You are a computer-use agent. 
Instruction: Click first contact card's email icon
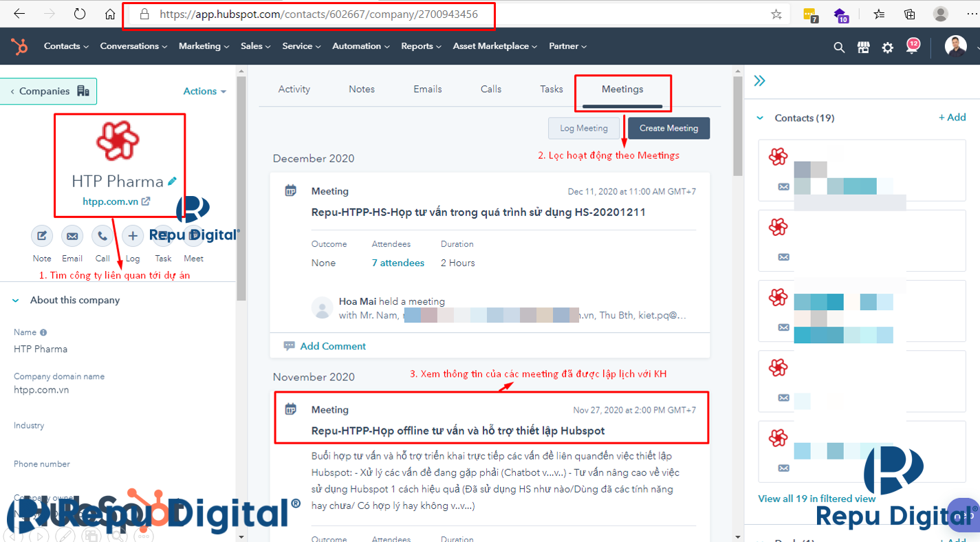pyautogui.click(x=783, y=186)
